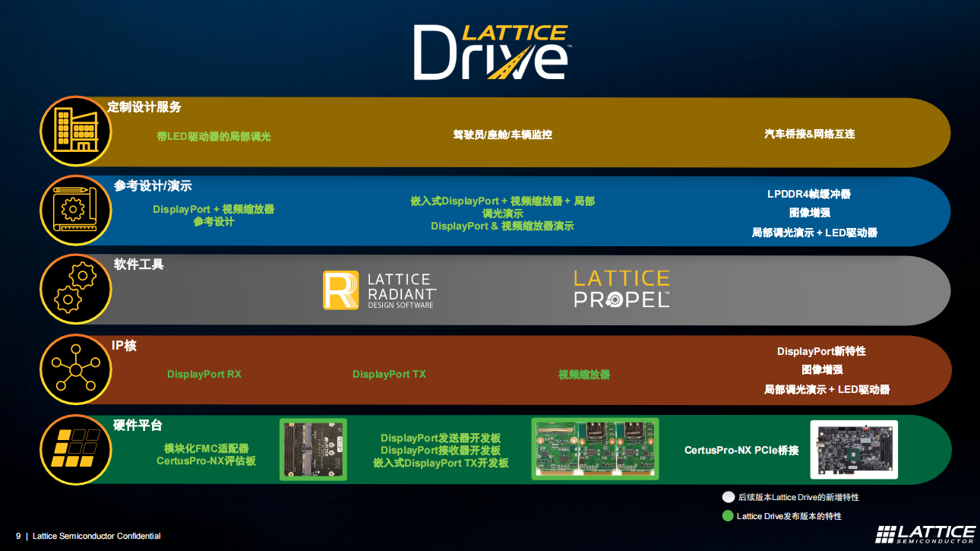Click the 汽车桥接&网络互连 text

click(x=810, y=134)
